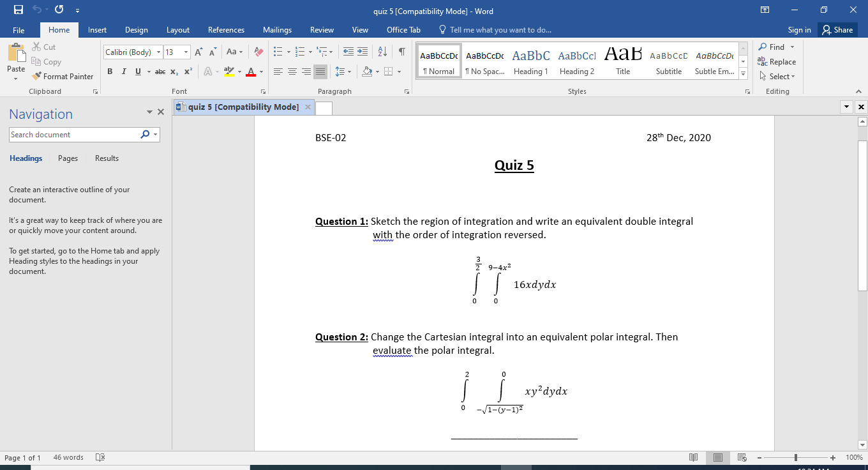868x470 pixels.
Task: Expand the line spacing options
Action: coord(348,72)
